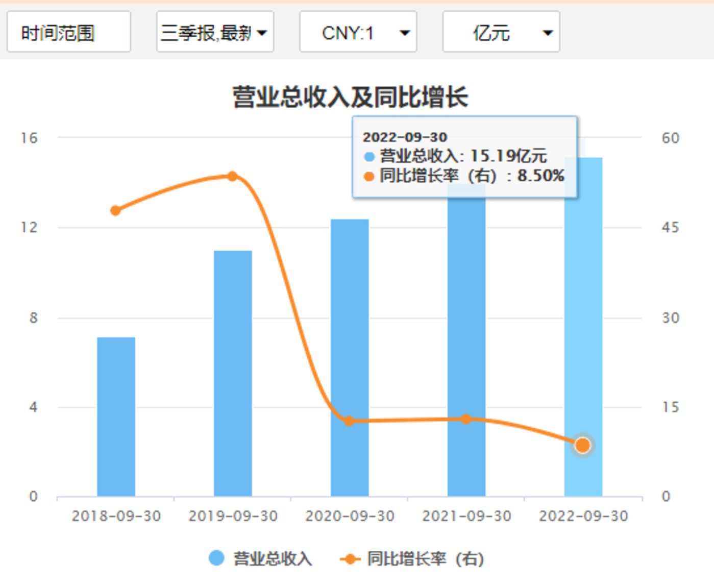Viewport: 714px width, 588px height.
Task: Click the 2021-09-30 growth rate point
Action: (x=466, y=419)
